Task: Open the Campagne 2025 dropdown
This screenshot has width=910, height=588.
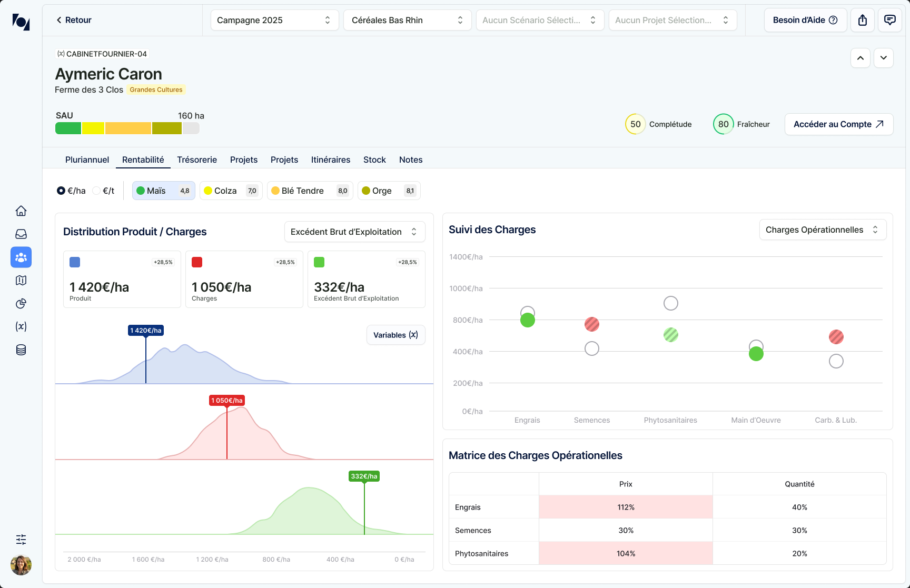Action: point(274,20)
